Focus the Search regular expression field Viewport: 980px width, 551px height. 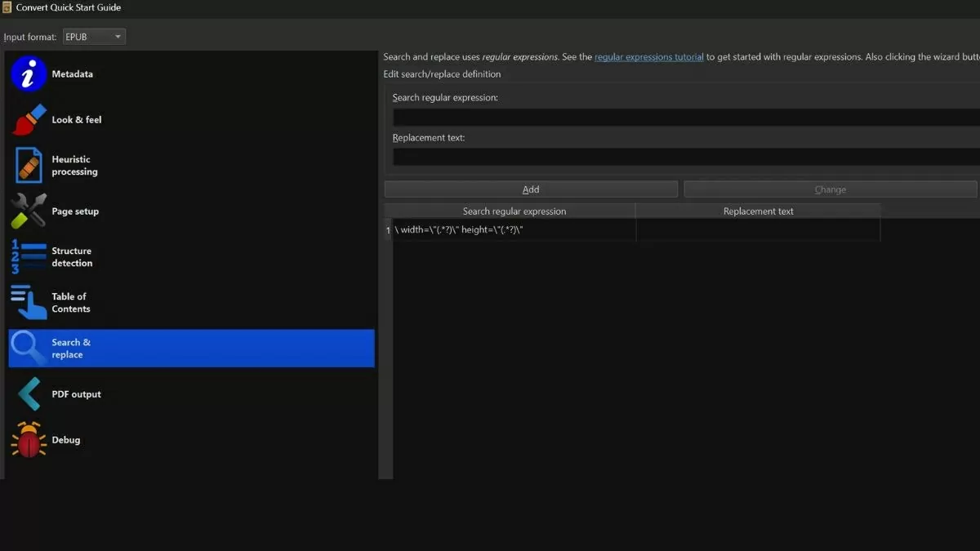click(x=684, y=118)
